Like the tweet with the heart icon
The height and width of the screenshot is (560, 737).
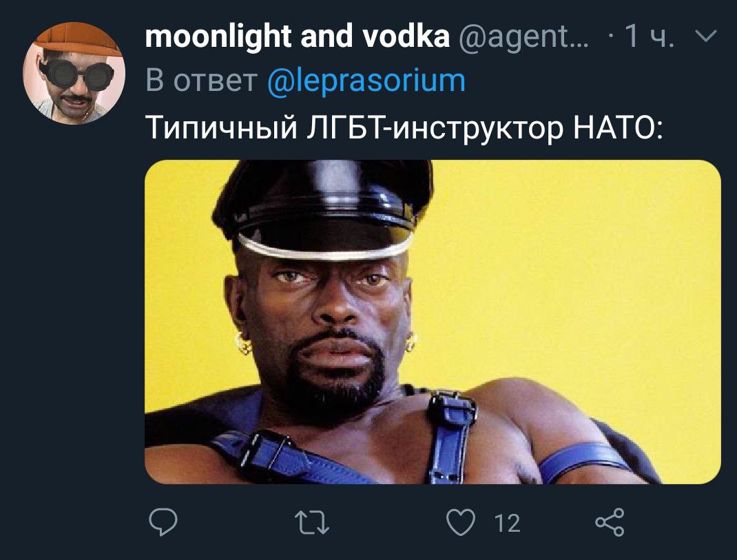(460, 523)
